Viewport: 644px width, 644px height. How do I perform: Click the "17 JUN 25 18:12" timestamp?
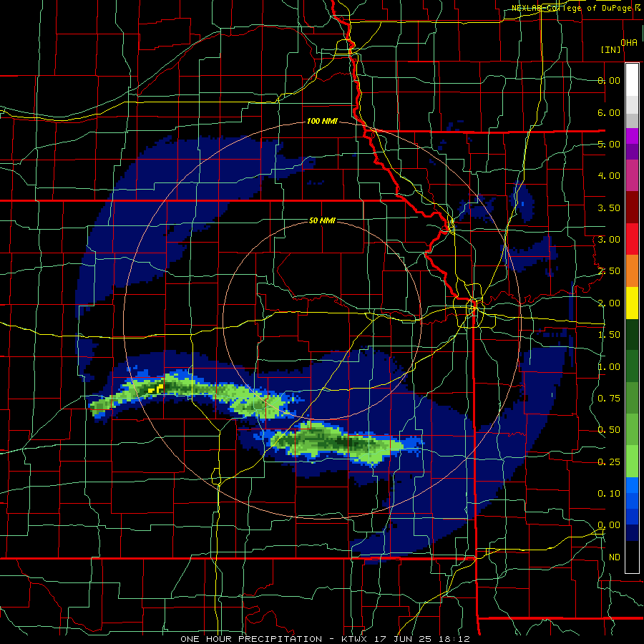[421, 639]
